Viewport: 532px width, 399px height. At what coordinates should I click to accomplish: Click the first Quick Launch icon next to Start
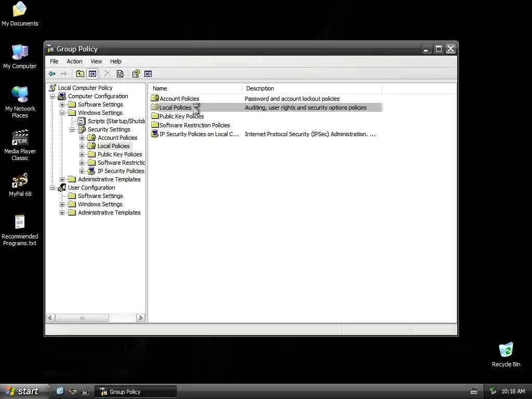(x=60, y=391)
